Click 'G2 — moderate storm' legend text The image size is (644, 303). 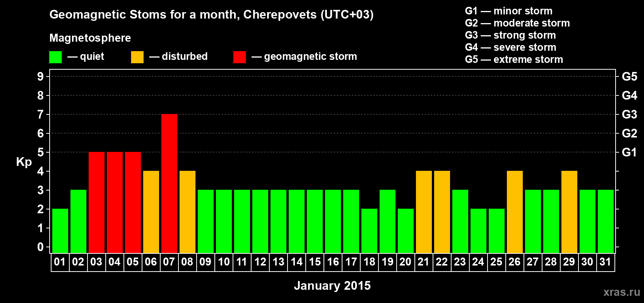tap(517, 23)
